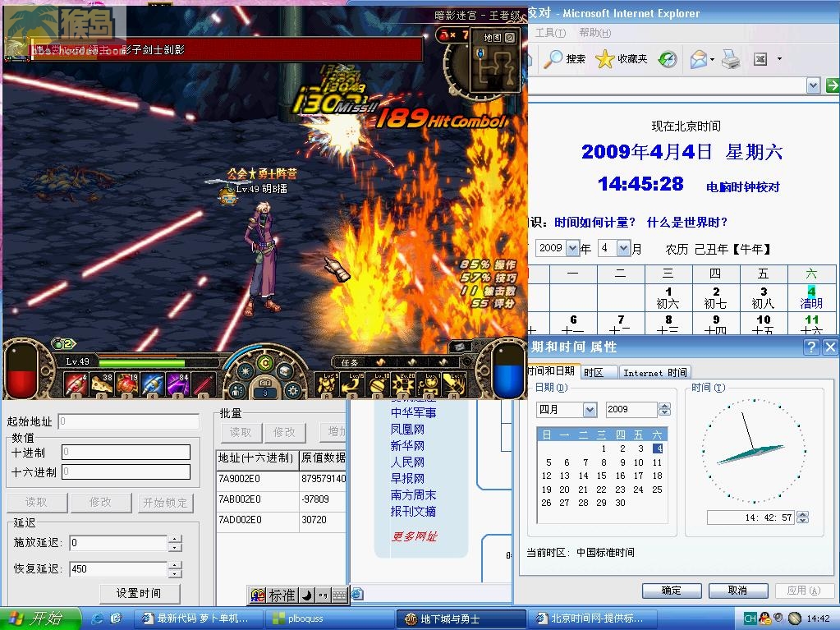Click the 施放延迟 value field
Viewport: 840px width, 630px height.
[118, 543]
